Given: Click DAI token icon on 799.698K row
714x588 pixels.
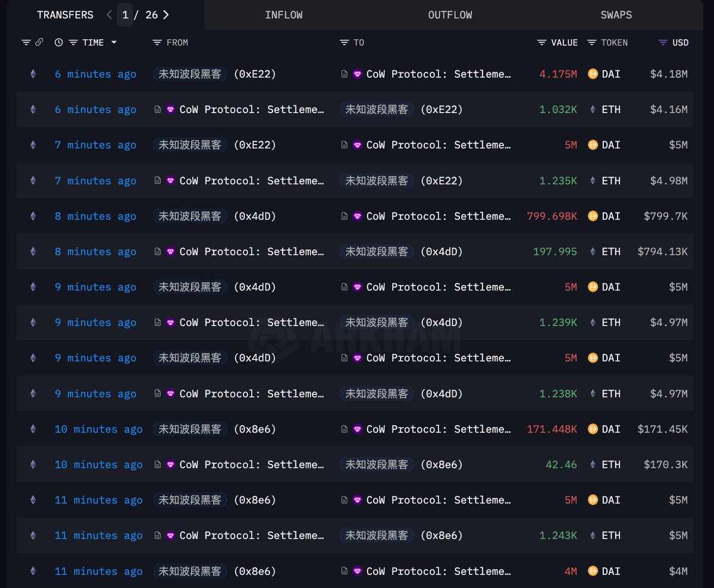Looking at the screenshot, I should coord(592,216).
